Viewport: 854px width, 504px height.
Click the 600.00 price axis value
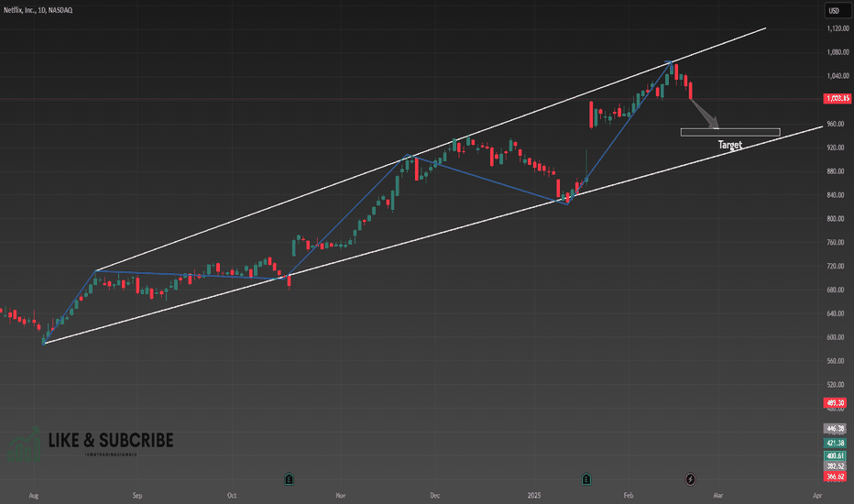tap(836, 337)
